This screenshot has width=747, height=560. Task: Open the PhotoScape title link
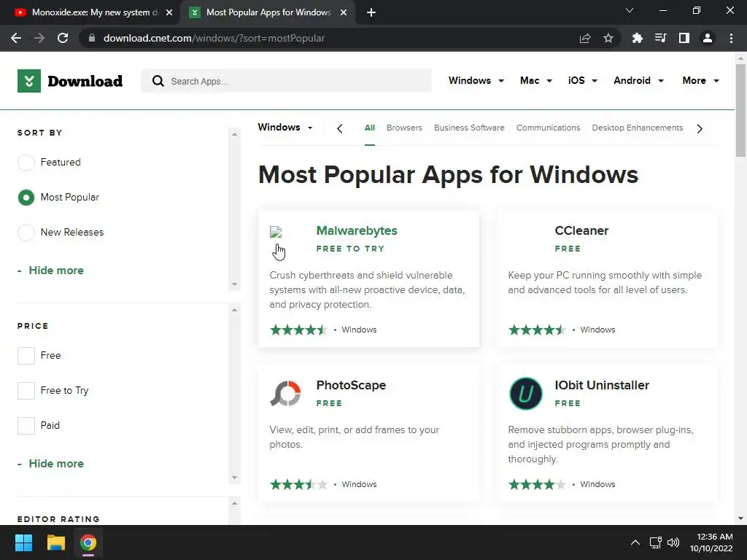coord(351,385)
